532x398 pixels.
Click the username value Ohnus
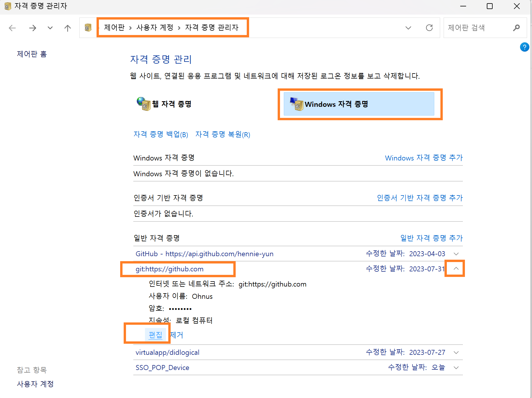(202, 296)
